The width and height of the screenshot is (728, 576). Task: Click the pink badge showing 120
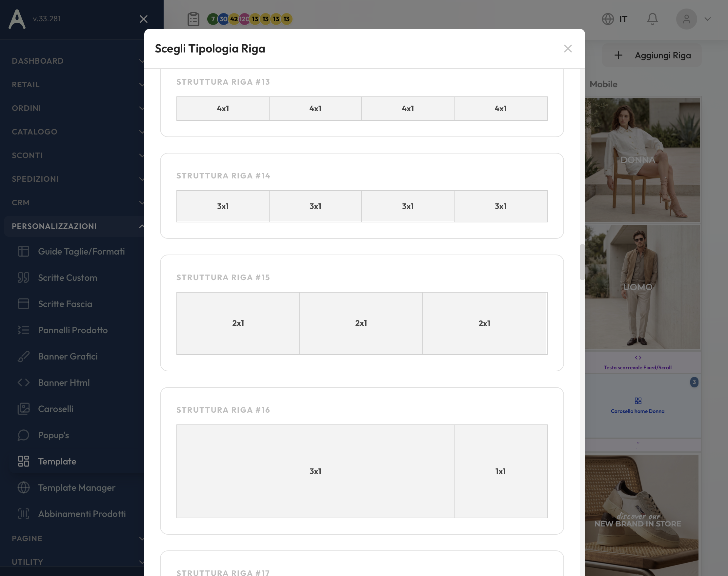point(244,19)
